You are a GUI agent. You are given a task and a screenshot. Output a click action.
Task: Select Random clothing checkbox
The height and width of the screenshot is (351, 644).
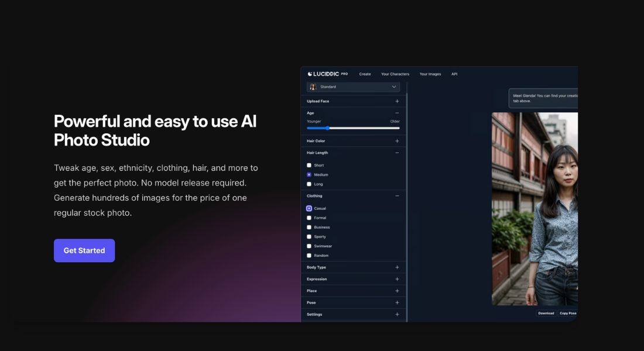coord(309,256)
